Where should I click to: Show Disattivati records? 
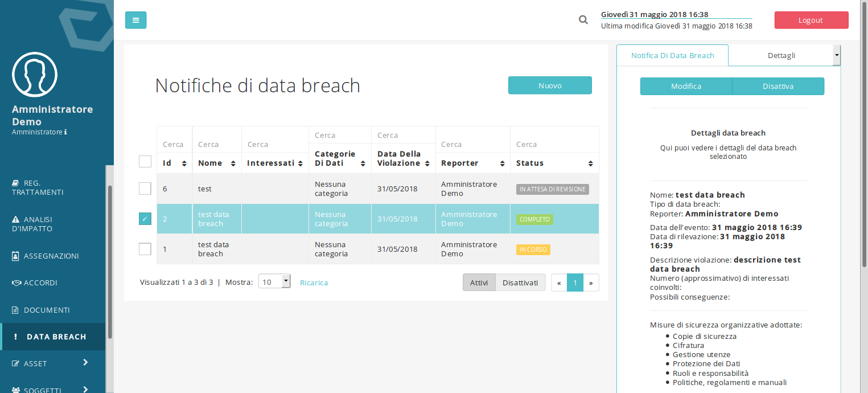pos(520,283)
